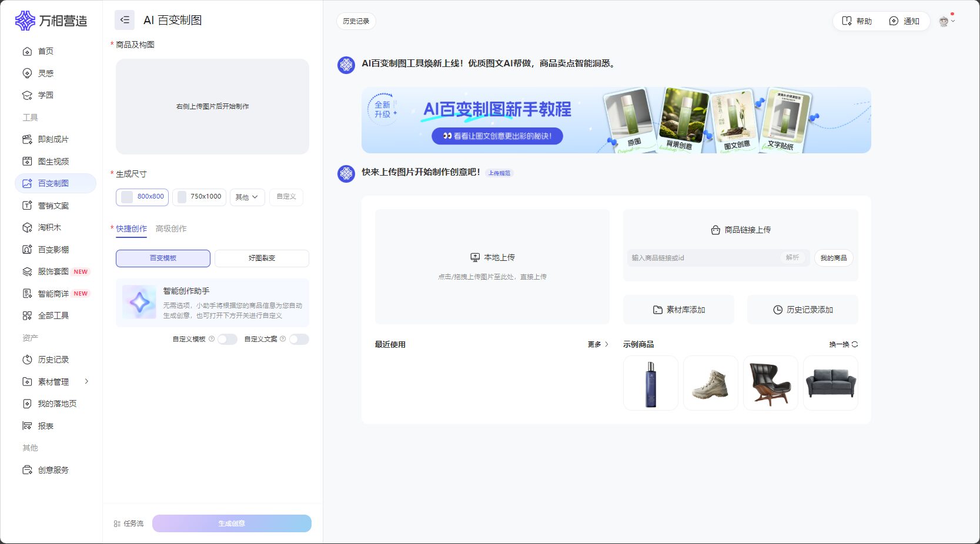Viewport: 980px width, 544px height.
Task: Choose 百变模板 mode
Action: coord(163,258)
